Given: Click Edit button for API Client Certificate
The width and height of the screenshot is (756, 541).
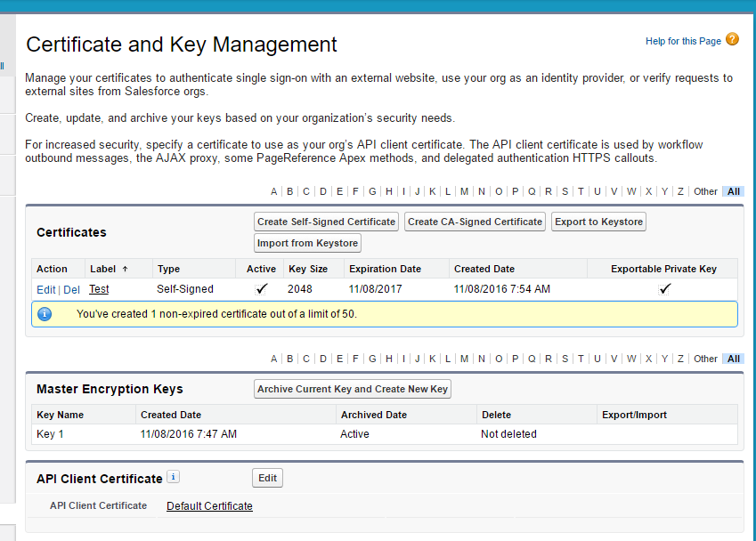Looking at the screenshot, I should [267, 478].
